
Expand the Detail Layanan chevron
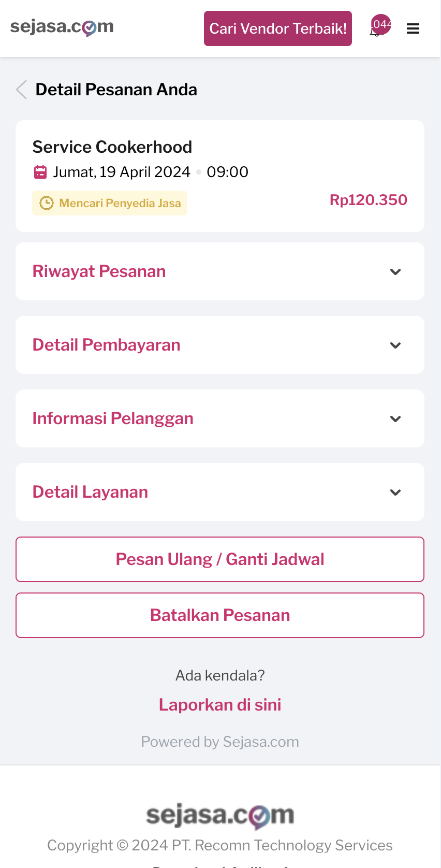point(395,493)
